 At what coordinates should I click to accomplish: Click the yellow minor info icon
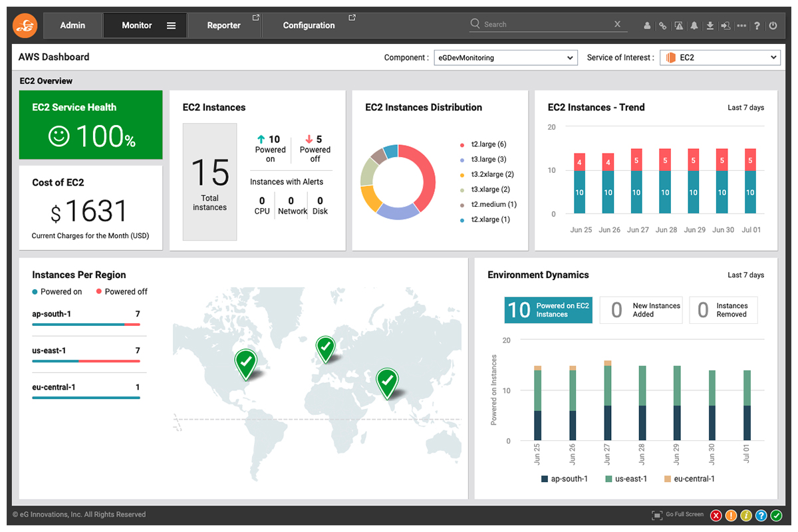[x=746, y=515]
